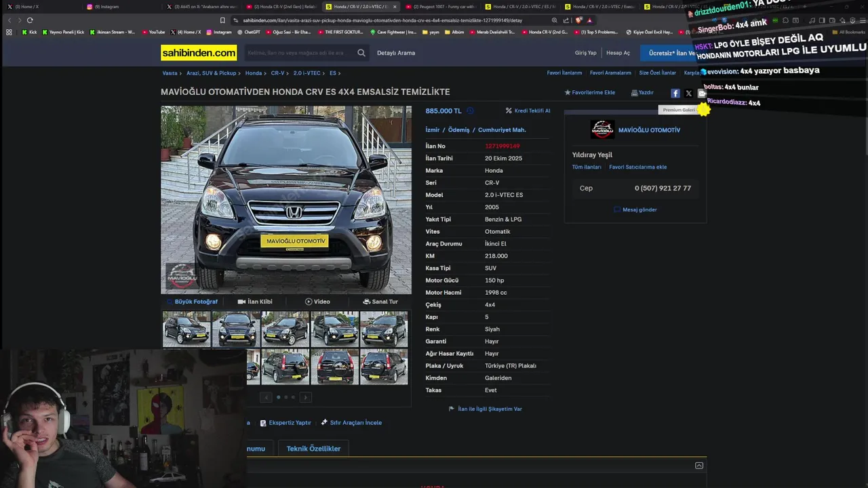Show previous gallery thumbnails with left arrow
The image size is (868, 488).
pyautogui.click(x=266, y=397)
